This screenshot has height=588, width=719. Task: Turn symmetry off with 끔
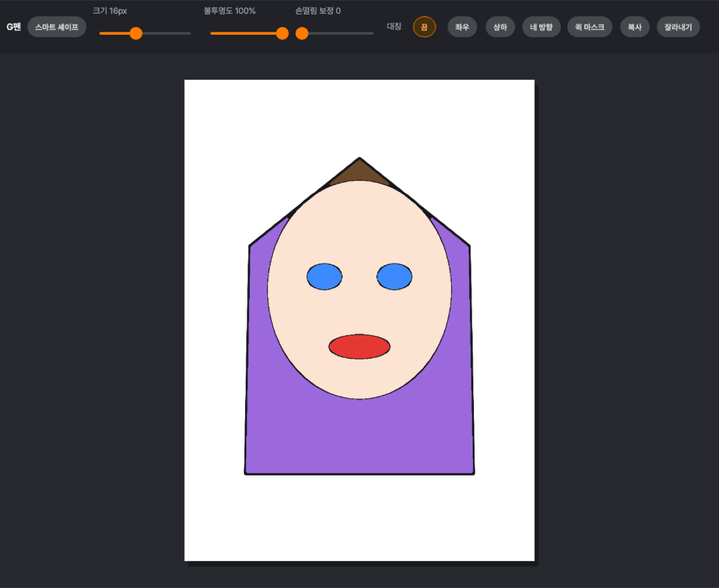pyautogui.click(x=424, y=27)
